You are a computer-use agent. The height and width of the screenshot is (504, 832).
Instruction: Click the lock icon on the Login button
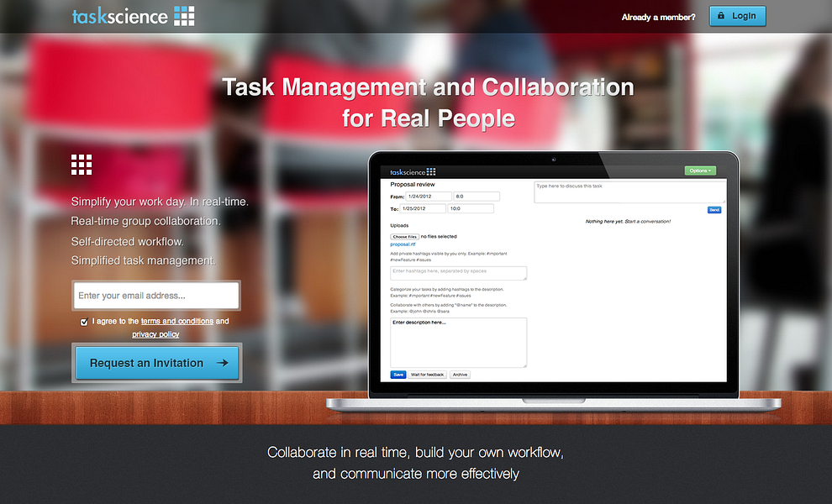[x=721, y=15]
